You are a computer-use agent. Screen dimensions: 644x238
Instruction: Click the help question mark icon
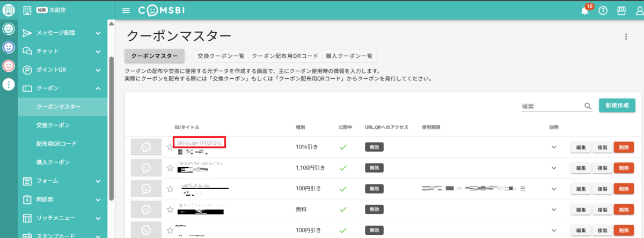(603, 11)
